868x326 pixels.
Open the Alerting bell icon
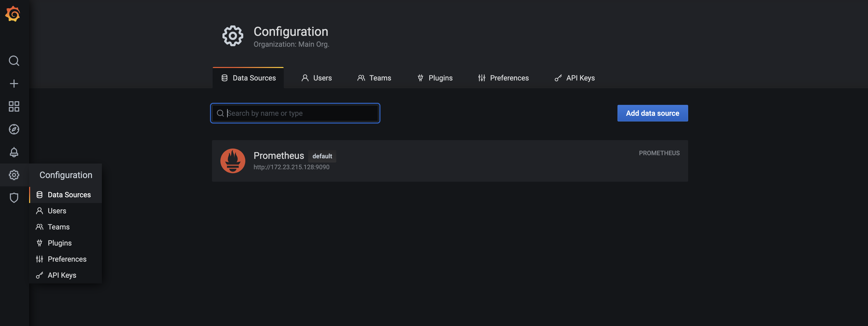(x=14, y=152)
